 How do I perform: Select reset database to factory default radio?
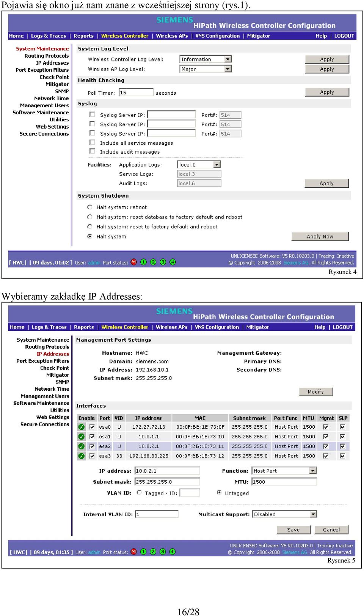(90, 217)
